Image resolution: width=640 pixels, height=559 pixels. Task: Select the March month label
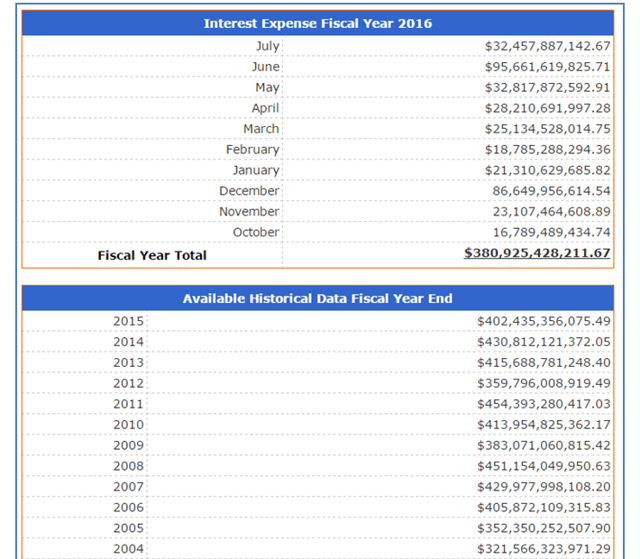click(261, 129)
